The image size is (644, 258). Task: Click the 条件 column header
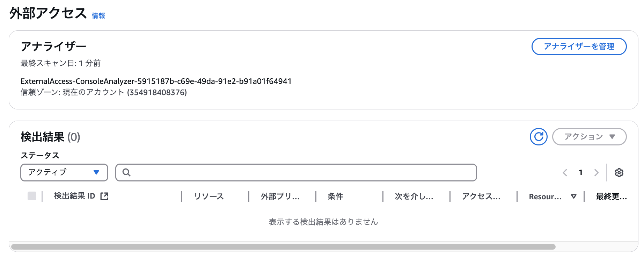pyautogui.click(x=335, y=196)
